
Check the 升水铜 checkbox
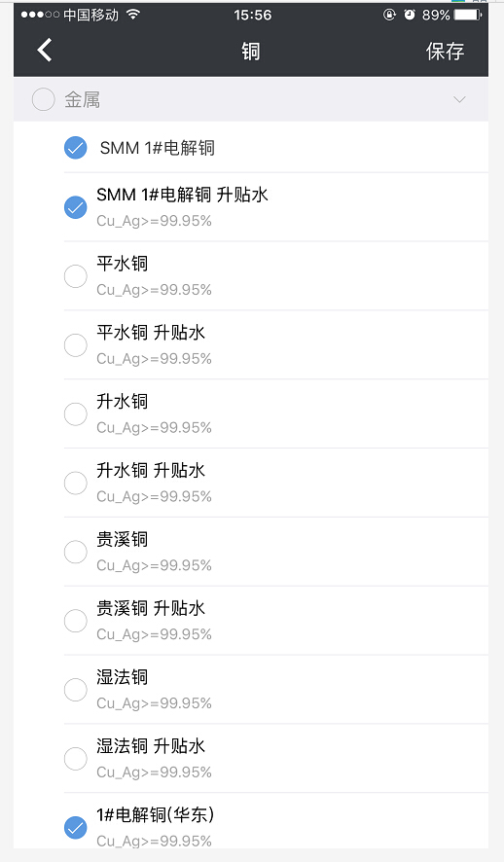click(75, 413)
